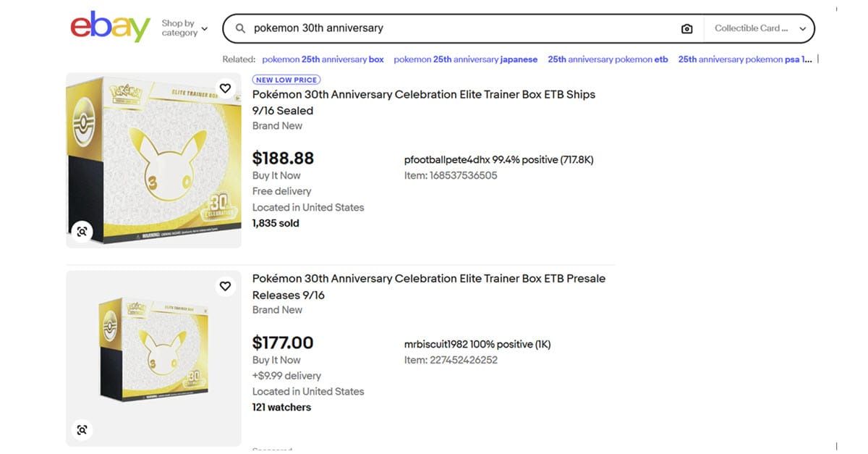Viewport: 868px width, 454px height.
Task: Open camera image search icon
Action: pyautogui.click(x=686, y=28)
